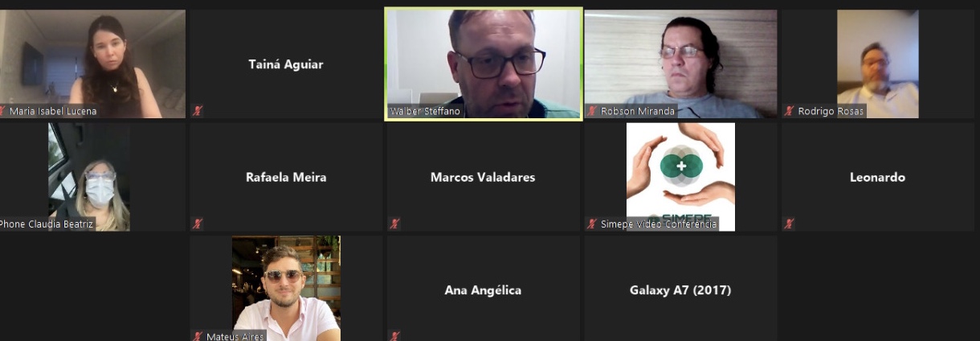This screenshot has width=980, height=341.
Task: Click the Walber Steffano name label
Action: click(425, 111)
